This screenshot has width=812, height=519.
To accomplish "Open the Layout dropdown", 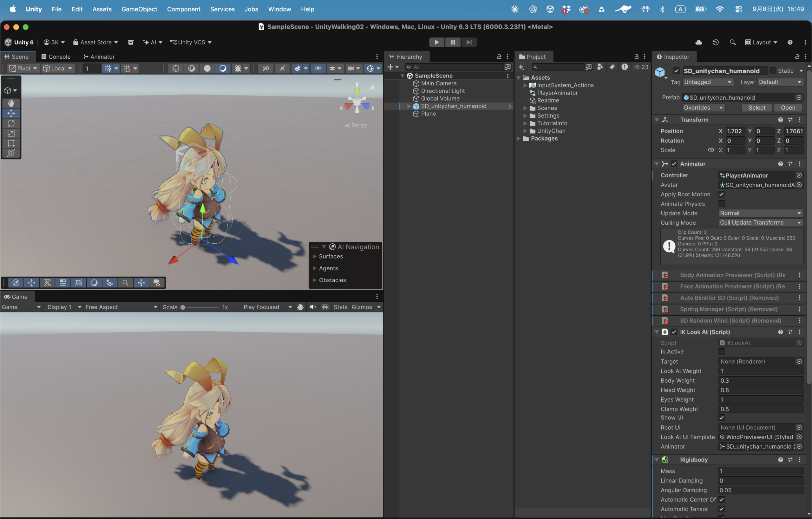I will pos(761,42).
